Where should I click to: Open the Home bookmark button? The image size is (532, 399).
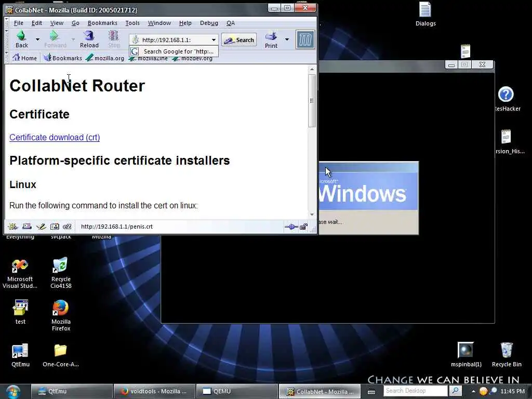(x=24, y=58)
